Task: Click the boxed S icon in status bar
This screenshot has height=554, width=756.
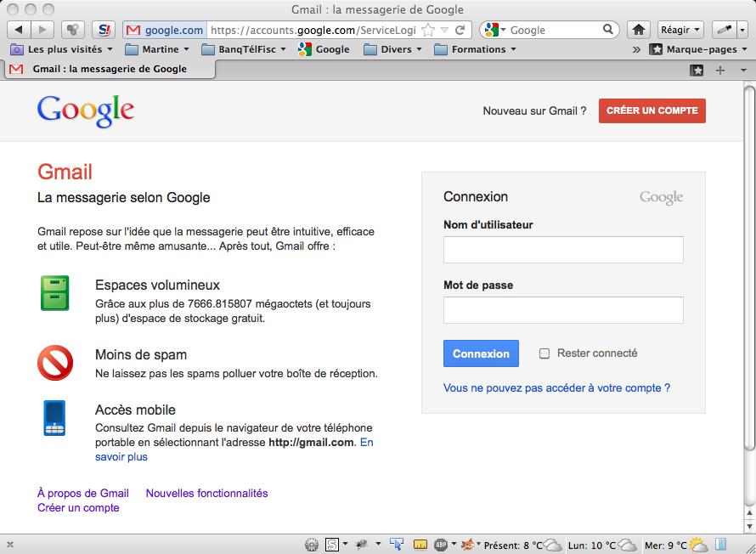Action: click(332, 545)
